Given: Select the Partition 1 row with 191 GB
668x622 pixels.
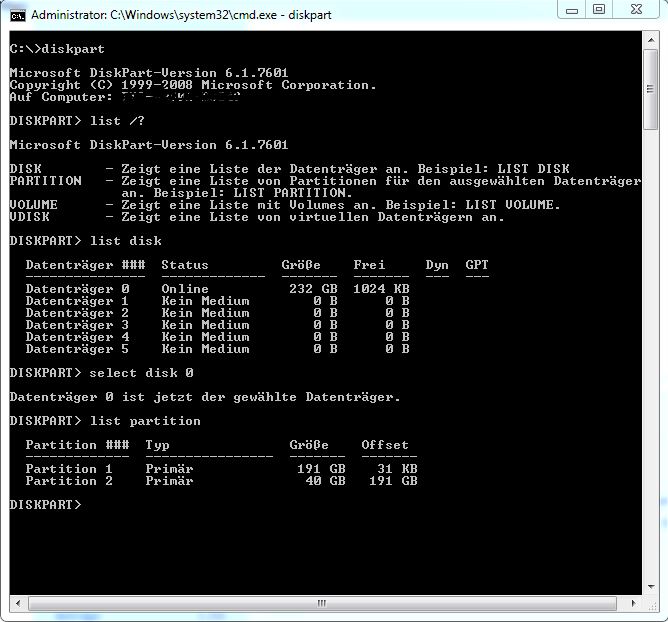Looking at the screenshot, I should pos(221,469).
